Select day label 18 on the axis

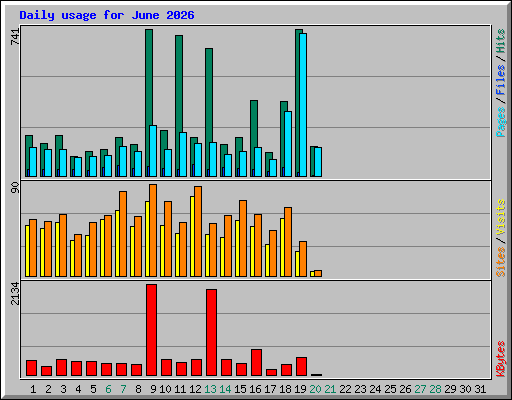285,389
